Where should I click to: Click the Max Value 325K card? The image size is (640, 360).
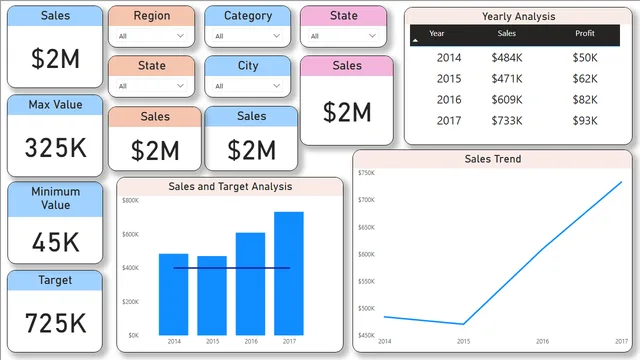(55, 136)
